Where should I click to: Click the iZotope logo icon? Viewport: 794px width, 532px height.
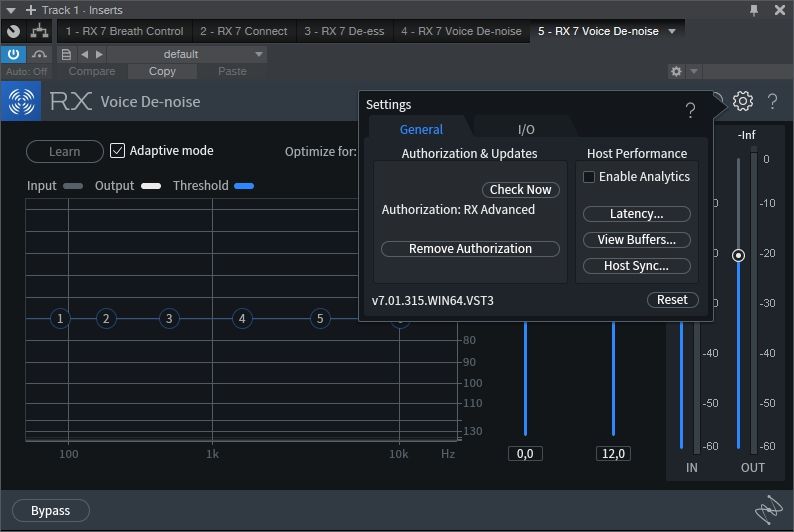click(767, 510)
